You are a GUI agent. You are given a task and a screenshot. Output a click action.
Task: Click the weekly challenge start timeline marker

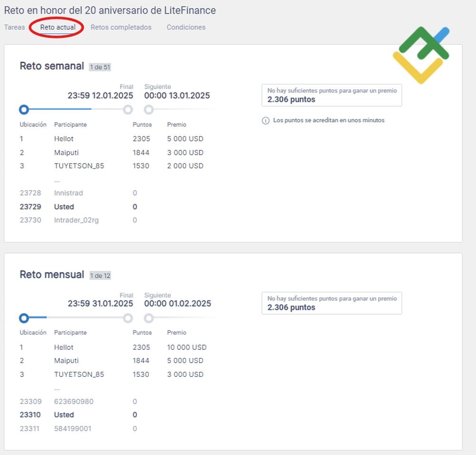[x=24, y=109]
